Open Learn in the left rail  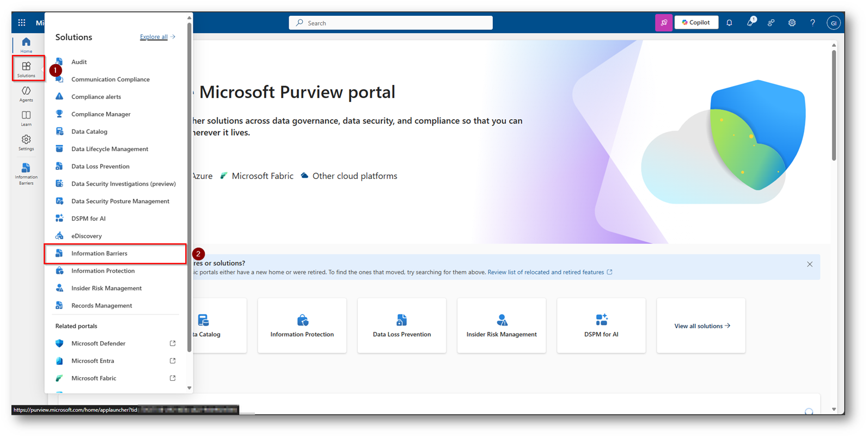26,118
